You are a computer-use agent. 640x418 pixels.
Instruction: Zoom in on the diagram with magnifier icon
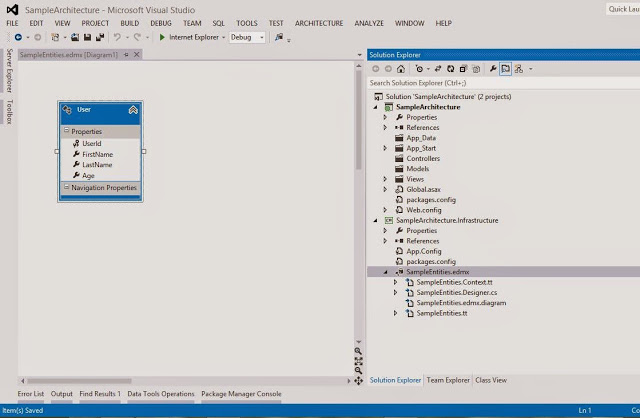[358, 351]
